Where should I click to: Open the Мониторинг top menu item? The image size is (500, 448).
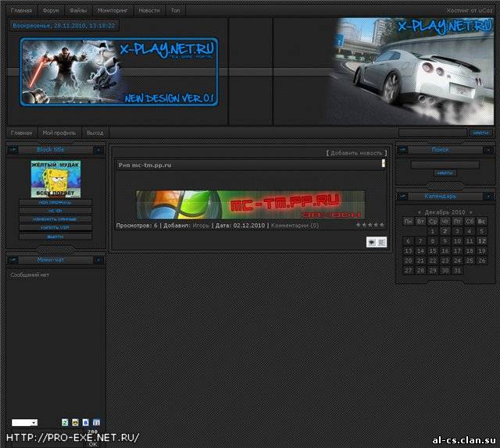click(112, 11)
